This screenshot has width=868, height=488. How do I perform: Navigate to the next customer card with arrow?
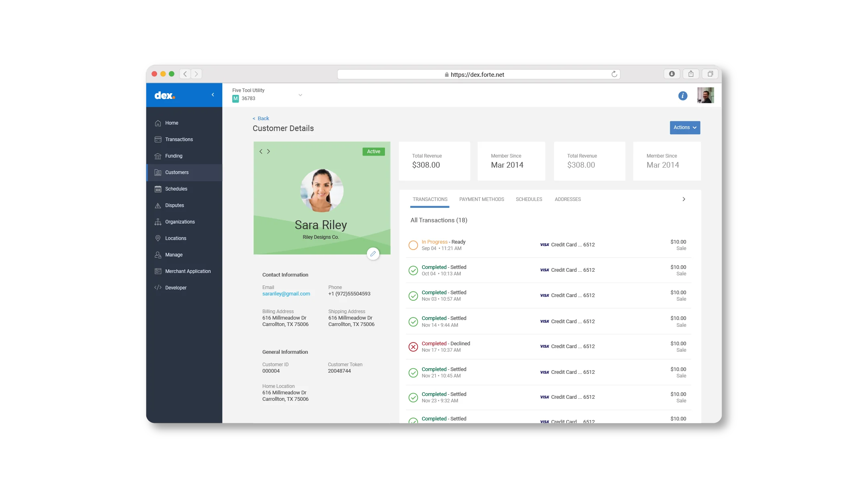click(268, 151)
